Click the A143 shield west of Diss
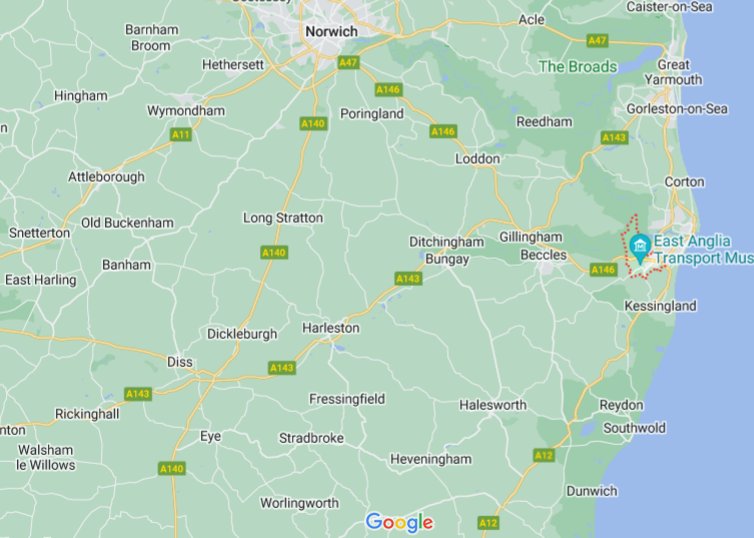This screenshot has height=538, width=754. [x=138, y=394]
